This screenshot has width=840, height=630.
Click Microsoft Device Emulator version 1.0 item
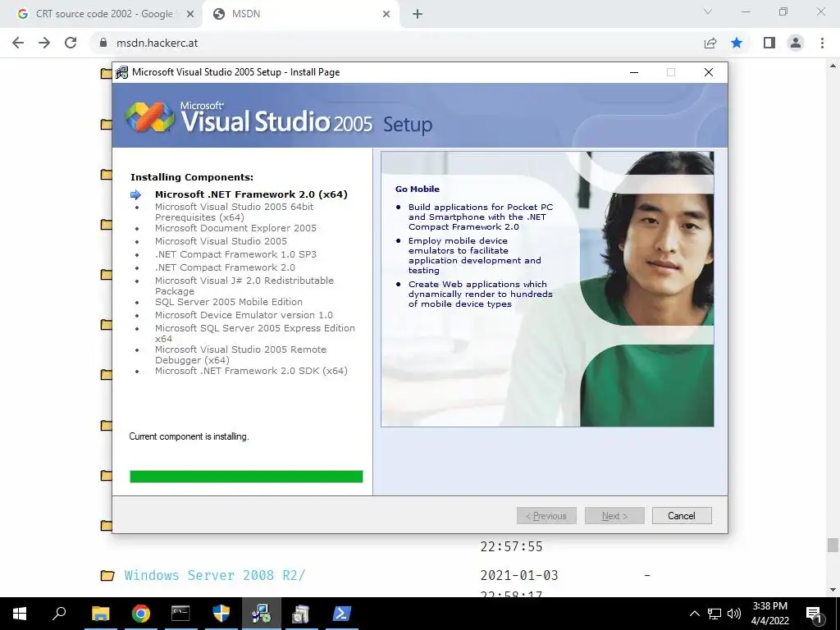point(244,315)
